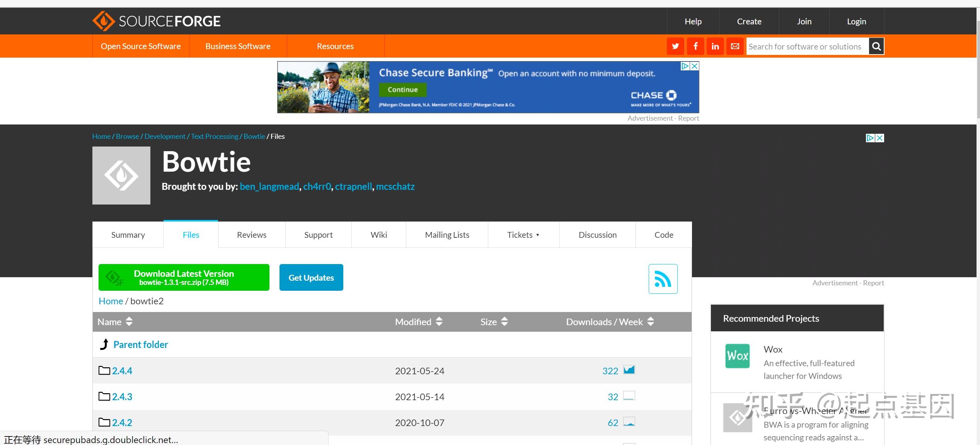Click Download Latest Version button
Viewport: 980px width, 445px height.
click(x=184, y=277)
